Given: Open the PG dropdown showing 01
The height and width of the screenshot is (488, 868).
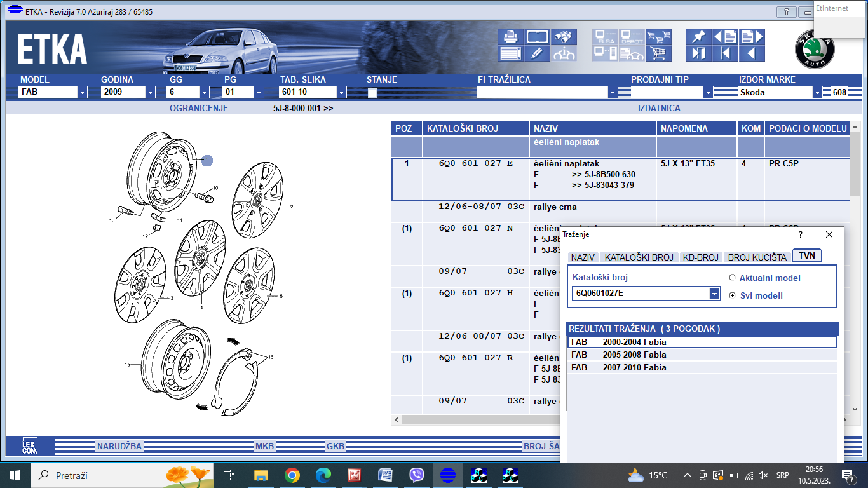Looking at the screenshot, I should (x=259, y=92).
